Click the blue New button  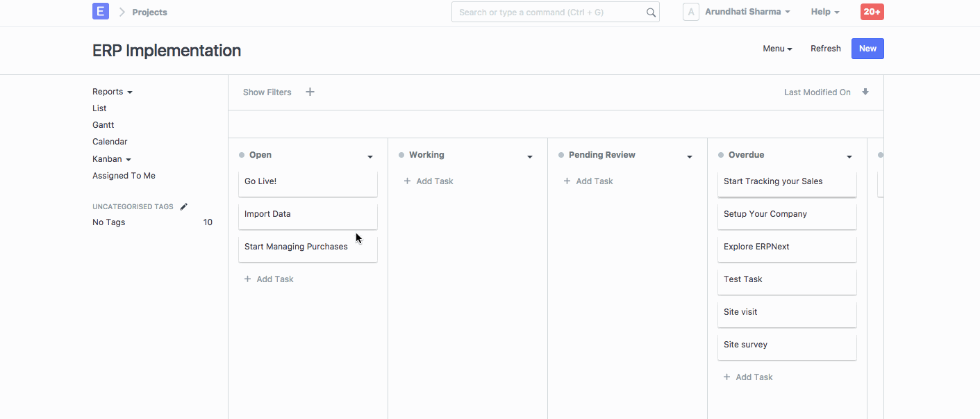click(867, 49)
